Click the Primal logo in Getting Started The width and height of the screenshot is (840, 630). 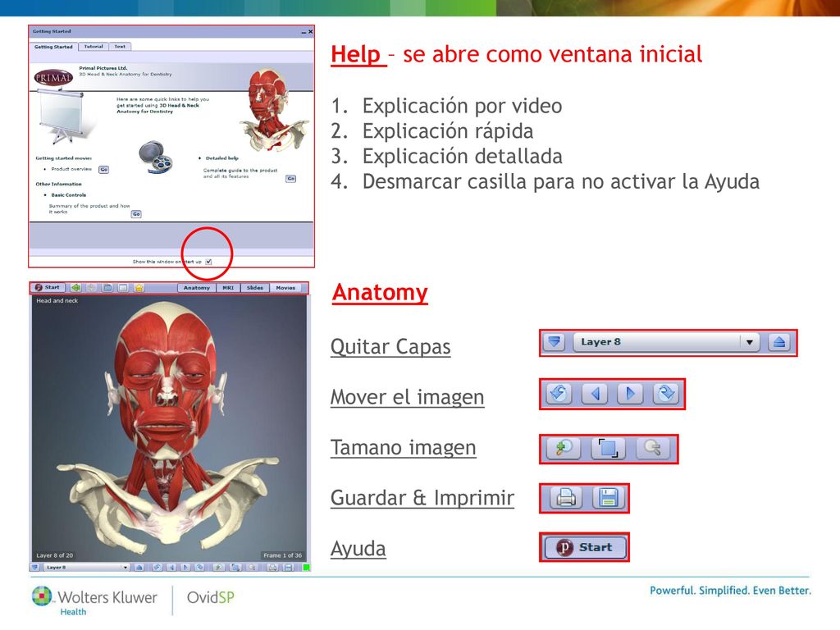point(53,78)
